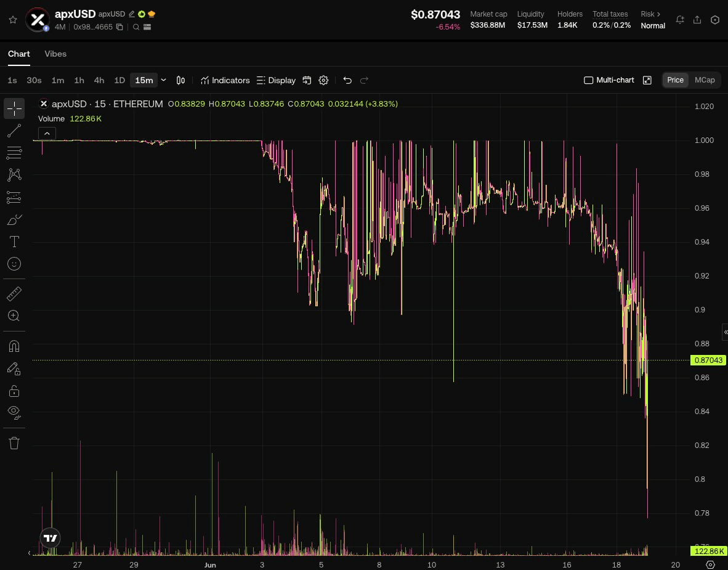Click the calendar arrow icon after Display

tap(307, 80)
